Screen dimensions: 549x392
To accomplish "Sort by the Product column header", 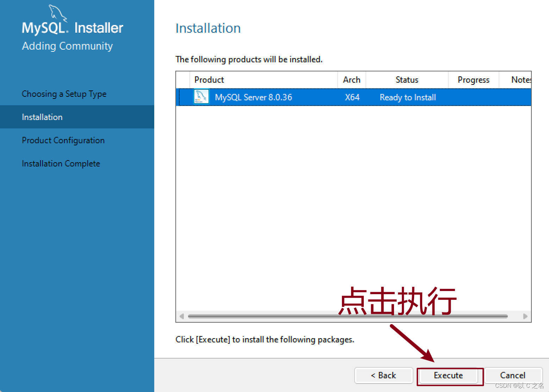I will (263, 80).
